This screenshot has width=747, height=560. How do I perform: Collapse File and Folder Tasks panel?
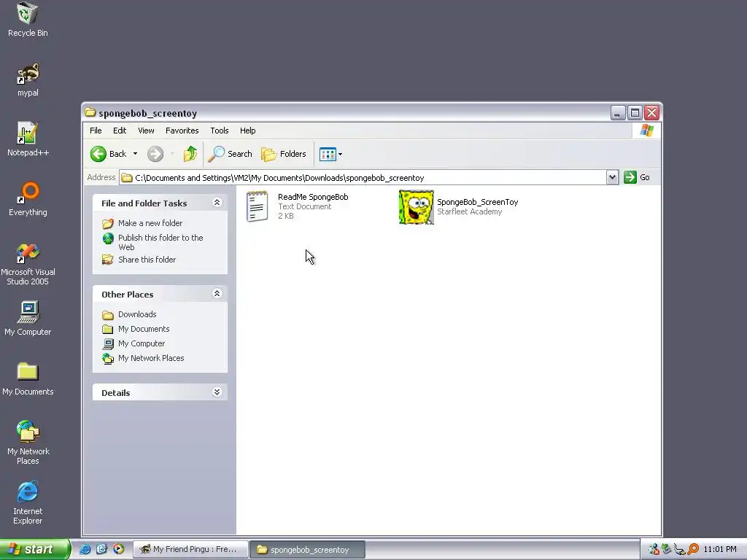pos(217,203)
